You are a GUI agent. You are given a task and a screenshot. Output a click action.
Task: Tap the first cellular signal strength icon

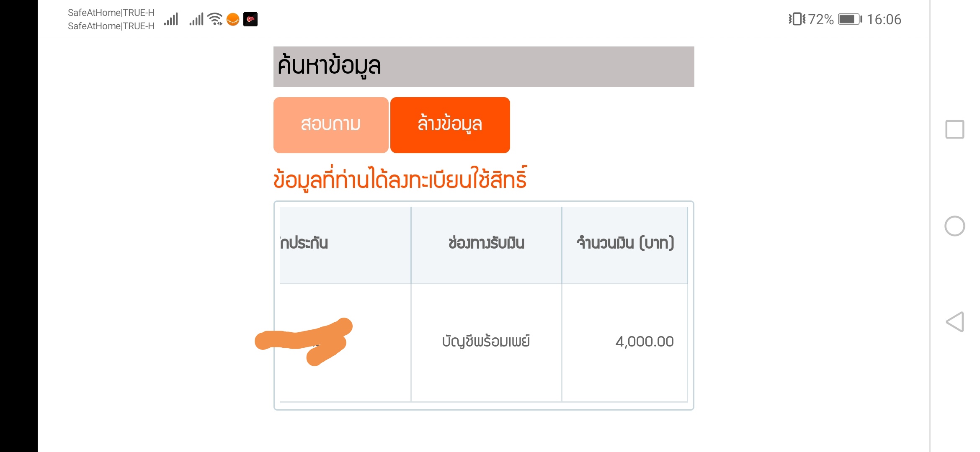pyautogui.click(x=171, y=19)
